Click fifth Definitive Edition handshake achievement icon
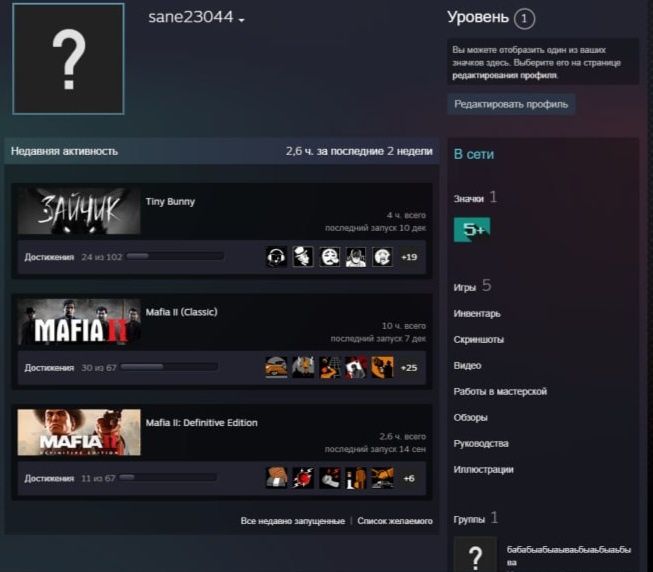Viewport: 653px width, 572px height. [x=382, y=478]
